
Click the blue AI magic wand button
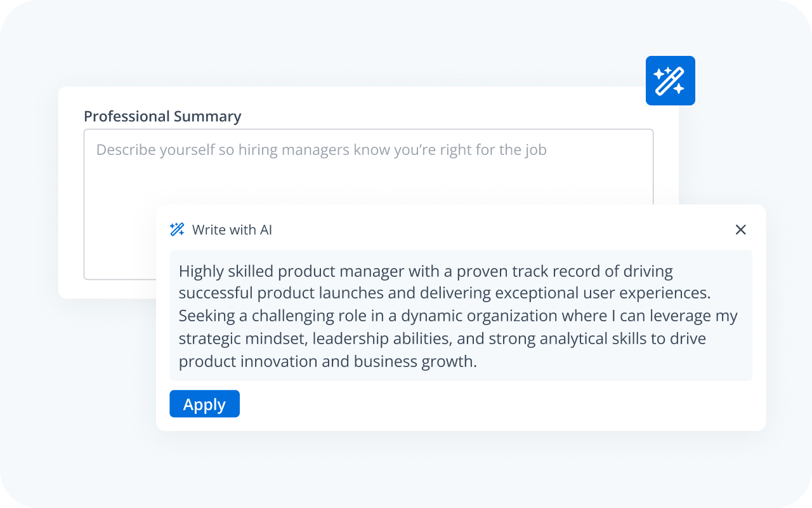point(670,81)
